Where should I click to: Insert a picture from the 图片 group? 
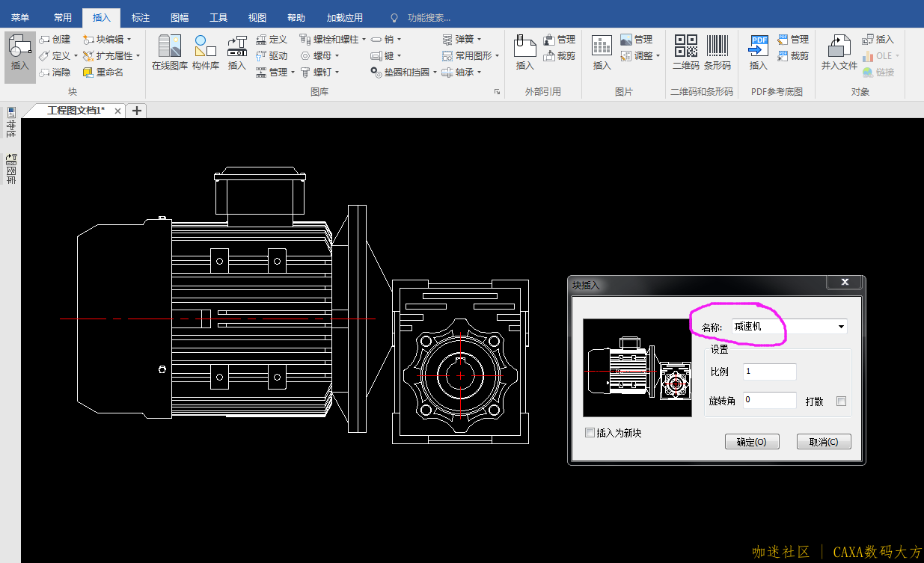pos(602,52)
